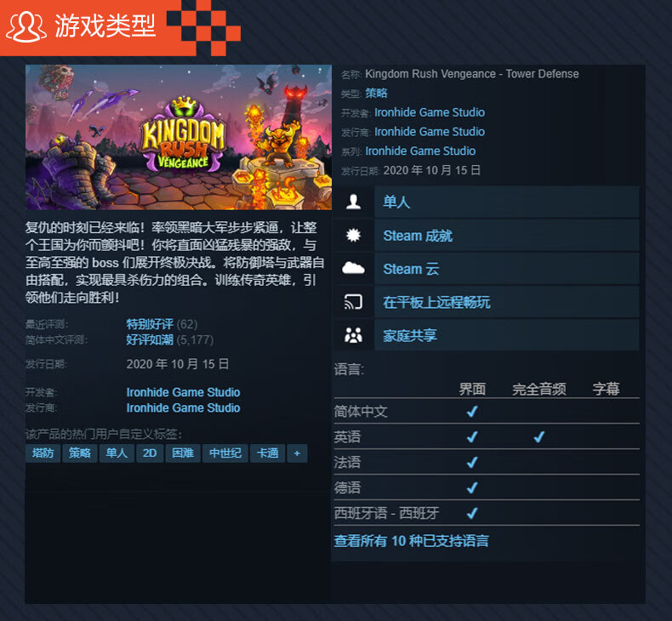Click the plus button to add tags
The height and width of the screenshot is (621, 672).
pos(297,453)
